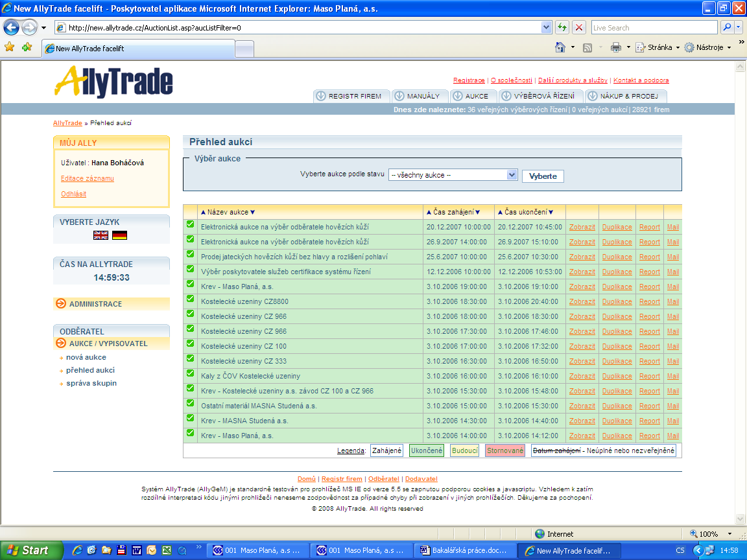This screenshot has width=747, height=560.
Task: Open Editace záznamu link
Action: [87, 179]
